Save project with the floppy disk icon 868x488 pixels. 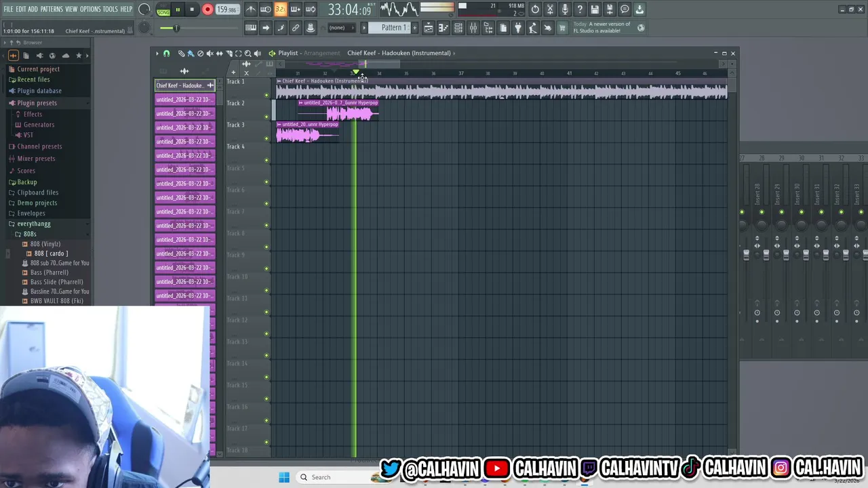click(x=595, y=9)
